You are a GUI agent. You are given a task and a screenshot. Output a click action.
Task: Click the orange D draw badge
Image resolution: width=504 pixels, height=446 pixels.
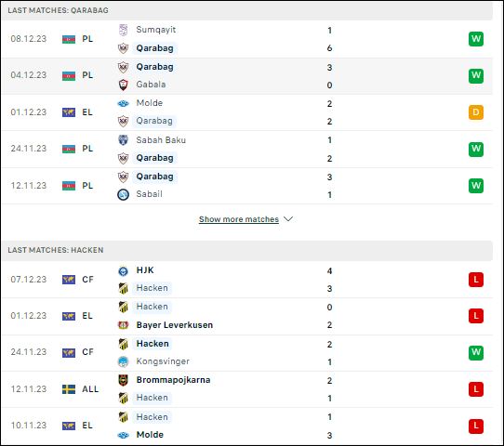pyautogui.click(x=476, y=112)
